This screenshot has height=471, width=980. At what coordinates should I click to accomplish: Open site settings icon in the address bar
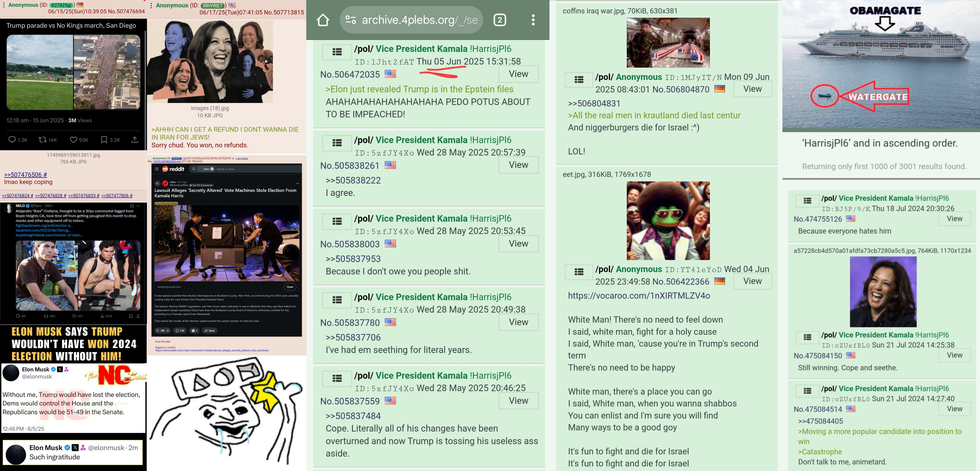(x=350, y=19)
